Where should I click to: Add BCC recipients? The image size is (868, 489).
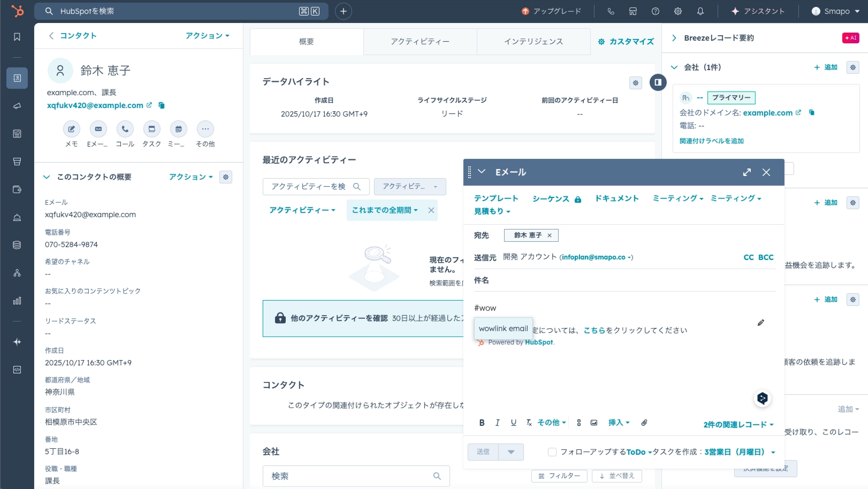click(766, 257)
